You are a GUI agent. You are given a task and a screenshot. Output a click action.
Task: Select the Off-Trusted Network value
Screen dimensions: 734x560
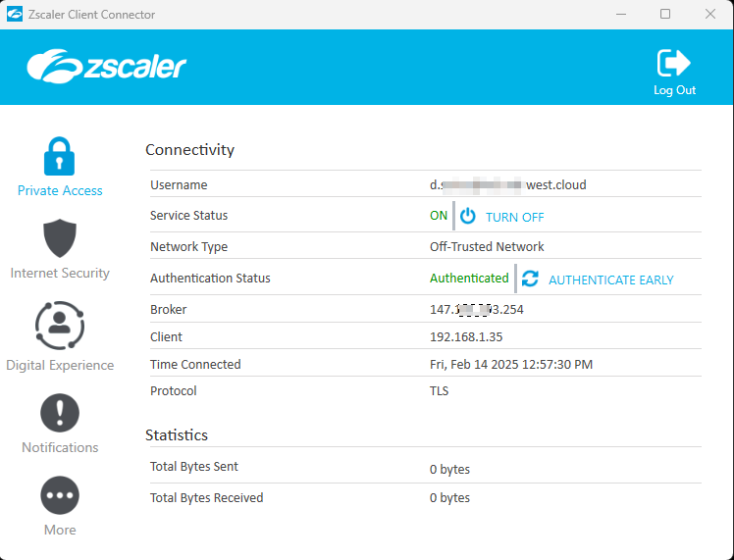[487, 246]
